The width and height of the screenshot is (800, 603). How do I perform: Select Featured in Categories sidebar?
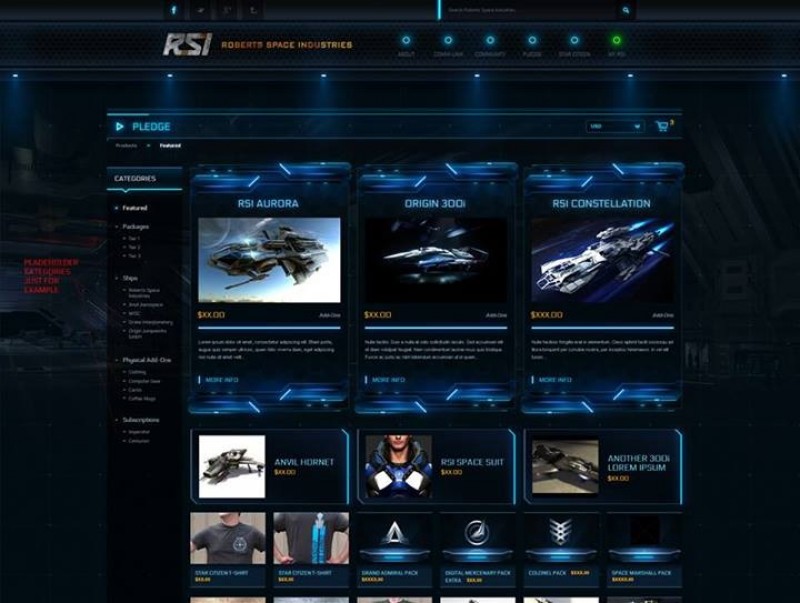click(135, 208)
